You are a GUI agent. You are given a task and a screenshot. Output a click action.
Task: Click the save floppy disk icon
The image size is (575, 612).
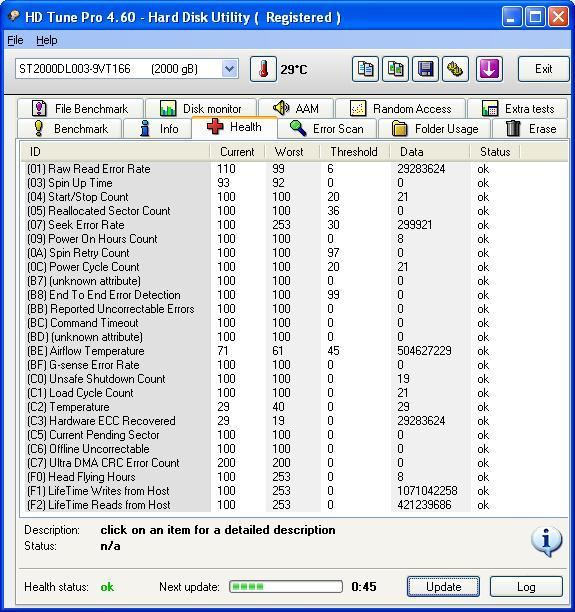pyautogui.click(x=425, y=69)
